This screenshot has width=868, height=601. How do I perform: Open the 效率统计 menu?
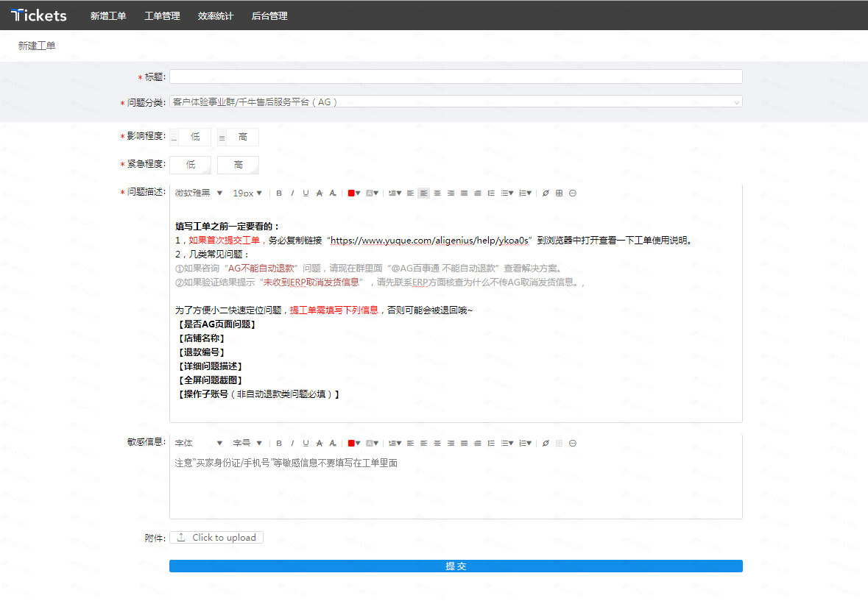pyautogui.click(x=215, y=16)
